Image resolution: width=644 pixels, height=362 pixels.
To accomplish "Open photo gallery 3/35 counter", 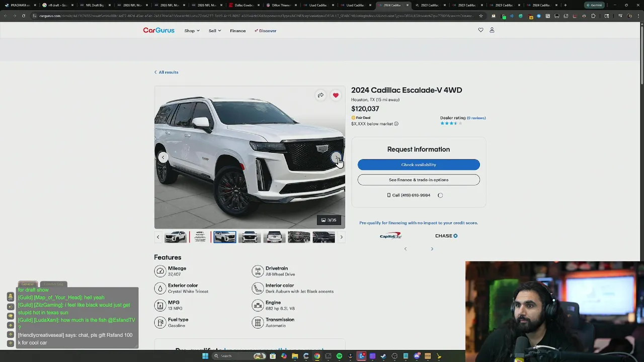I will (329, 220).
